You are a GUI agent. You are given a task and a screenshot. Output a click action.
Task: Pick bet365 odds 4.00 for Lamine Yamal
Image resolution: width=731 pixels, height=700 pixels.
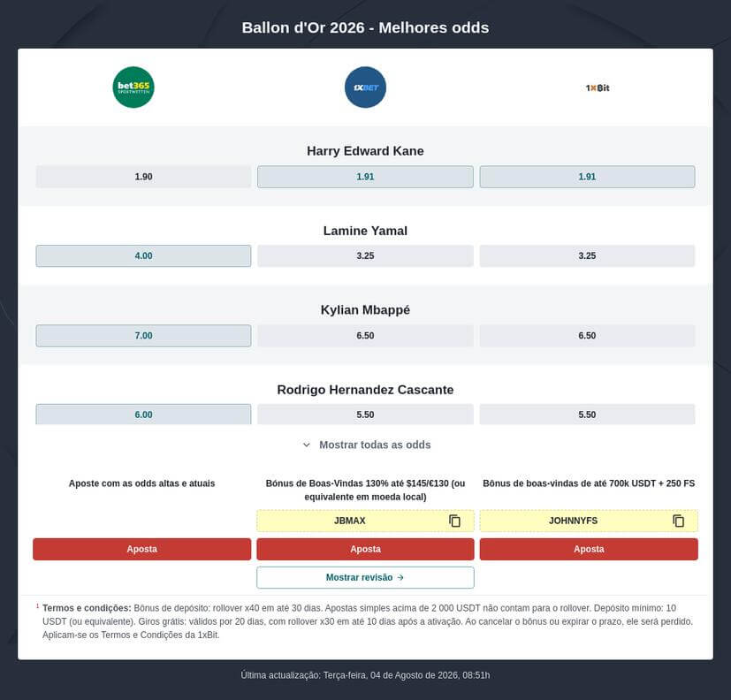(x=143, y=255)
